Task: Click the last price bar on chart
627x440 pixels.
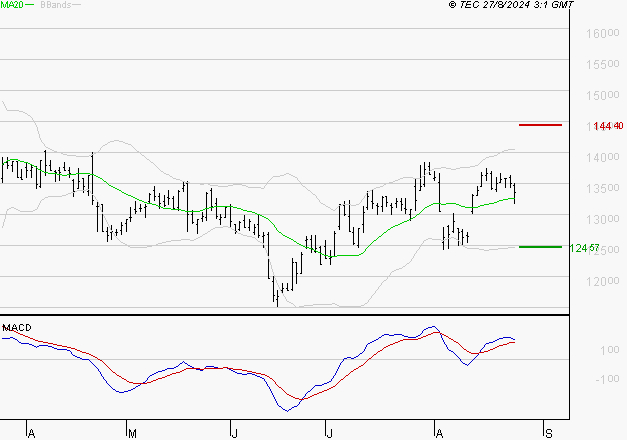Action: tap(514, 193)
